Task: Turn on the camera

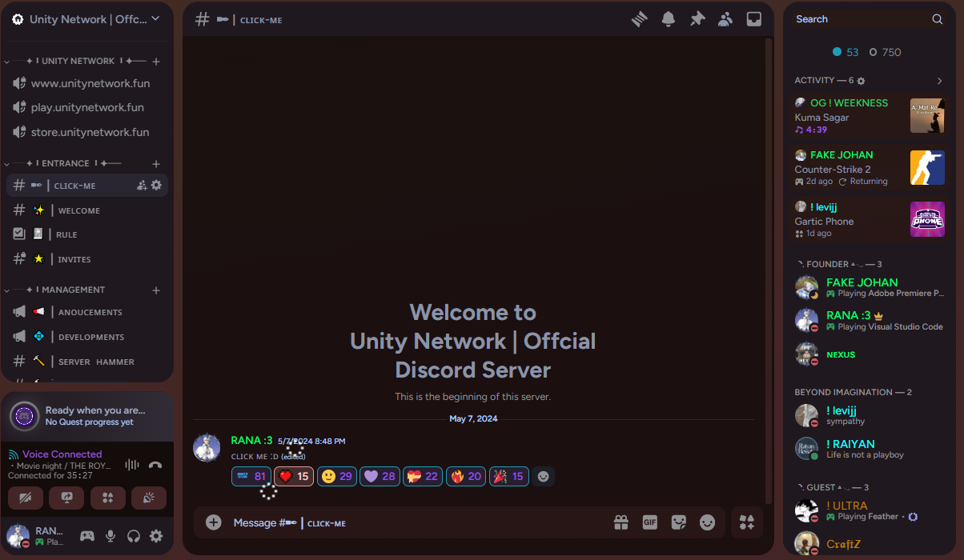Action: 25,498
